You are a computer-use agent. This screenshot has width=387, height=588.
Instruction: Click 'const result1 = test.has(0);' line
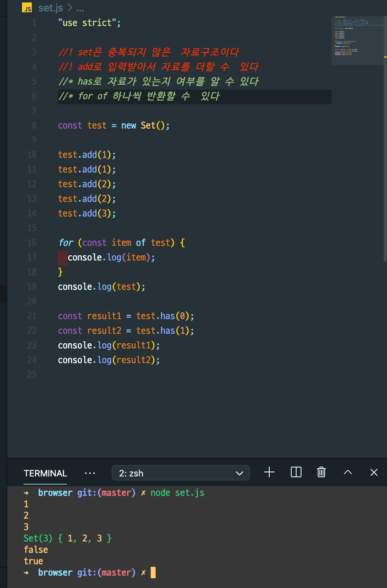tap(126, 316)
